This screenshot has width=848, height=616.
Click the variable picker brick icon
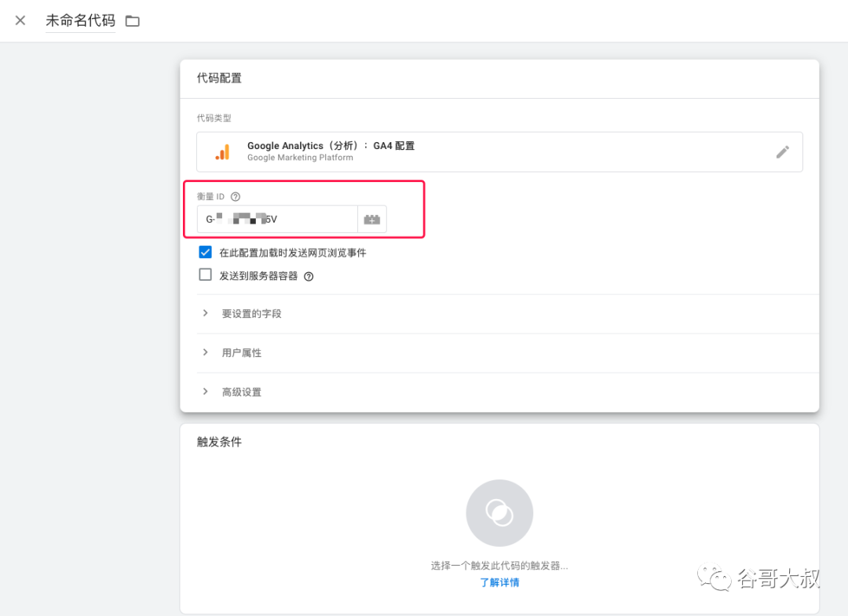[x=372, y=220]
